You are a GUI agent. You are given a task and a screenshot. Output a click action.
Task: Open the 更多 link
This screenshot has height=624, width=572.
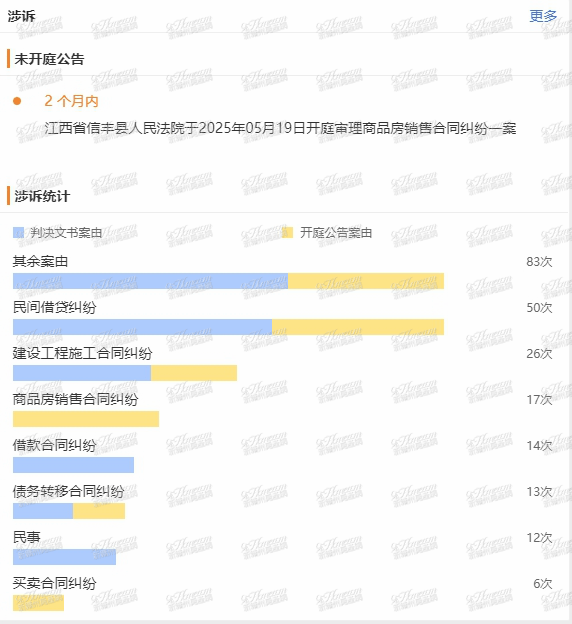(x=543, y=16)
